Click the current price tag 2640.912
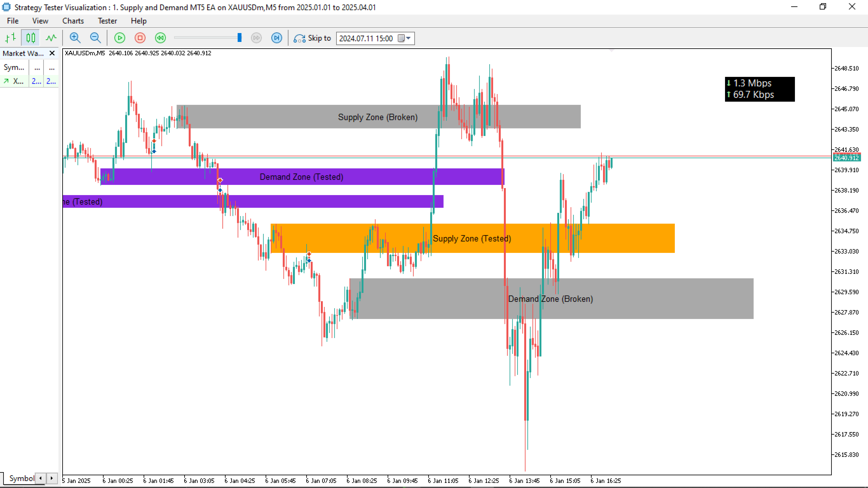The width and height of the screenshot is (868, 488). 846,158
